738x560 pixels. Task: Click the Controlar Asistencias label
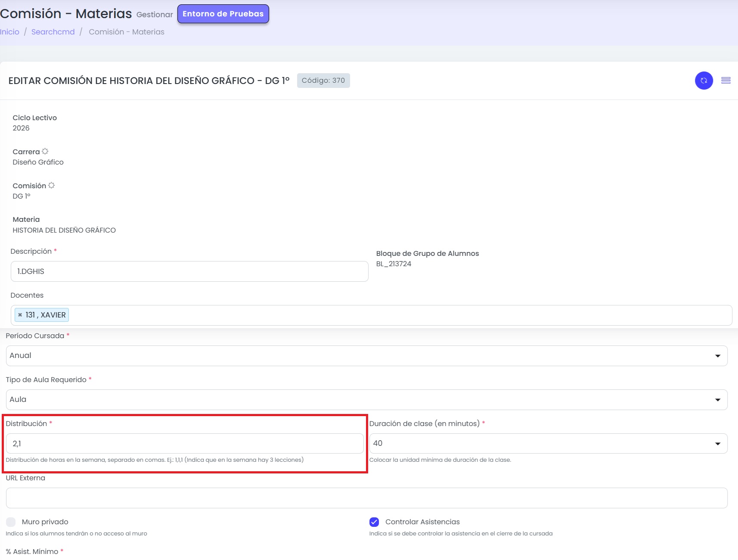point(422,522)
